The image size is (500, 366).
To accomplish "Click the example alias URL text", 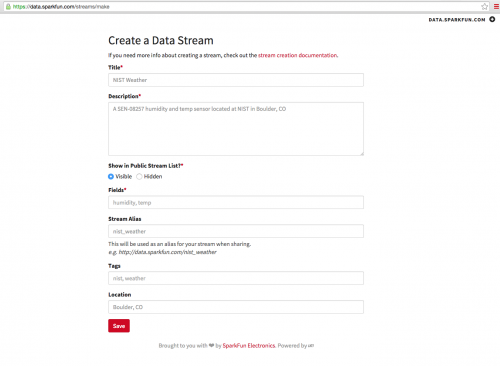I will coord(167,252).
